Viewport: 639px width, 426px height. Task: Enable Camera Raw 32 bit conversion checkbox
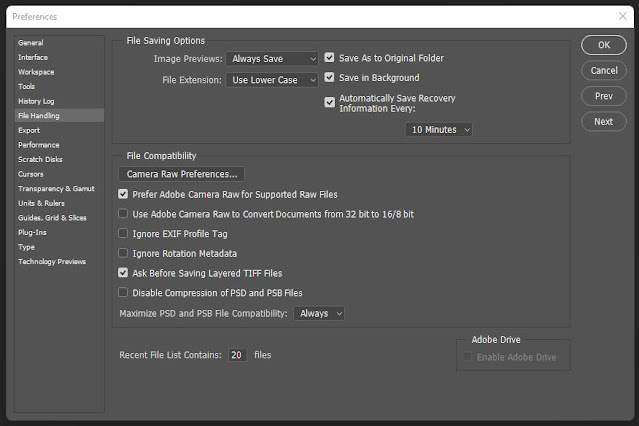tap(123, 214)
